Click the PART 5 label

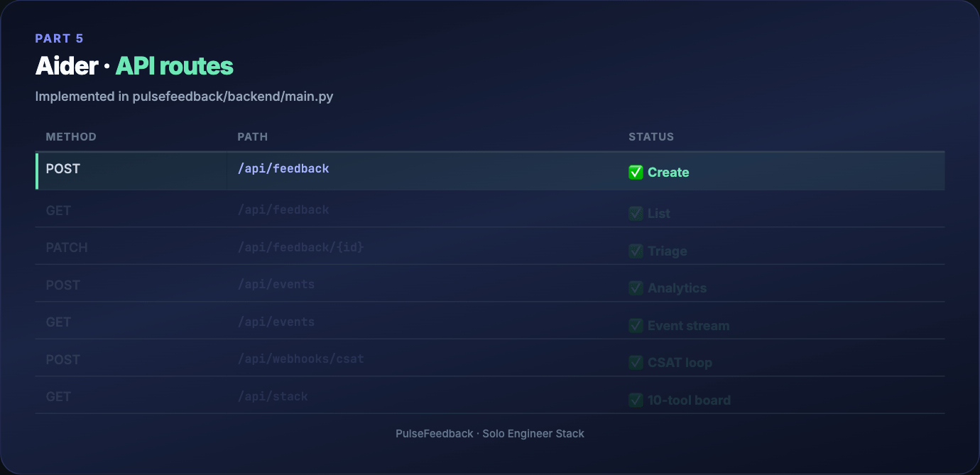pyautogui.click(x=60, y=38)
